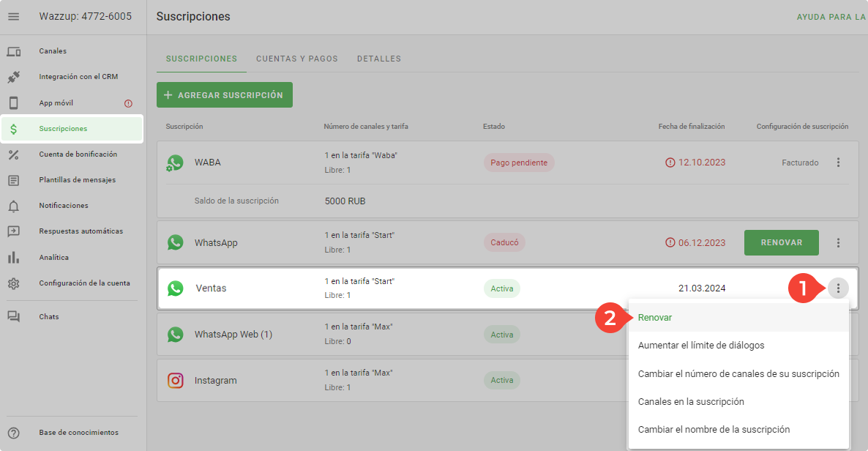
Task: Select Renovar in the context menu
Action: pyautogui.click(x=655, y=318)
